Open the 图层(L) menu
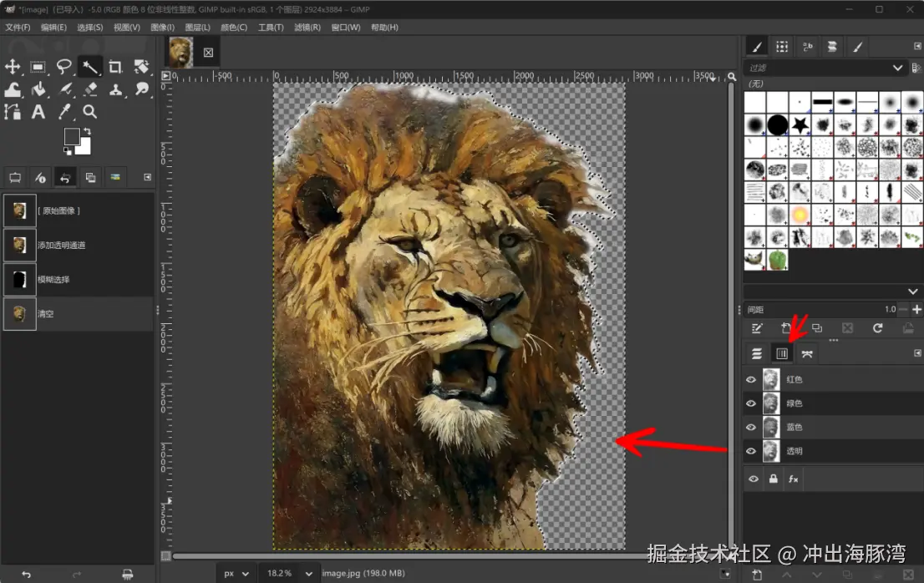924x583 pixels. point(197,27)
